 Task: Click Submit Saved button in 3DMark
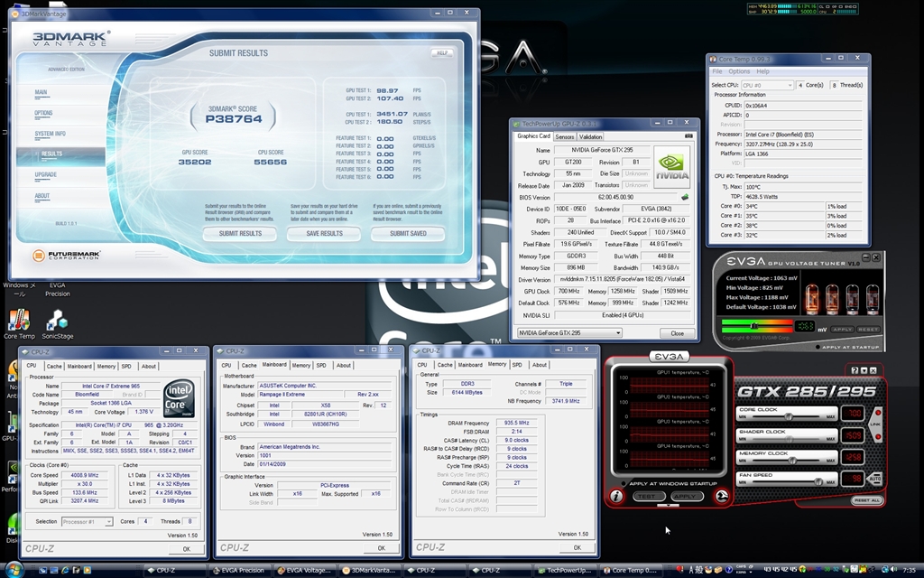click(408, 234)
